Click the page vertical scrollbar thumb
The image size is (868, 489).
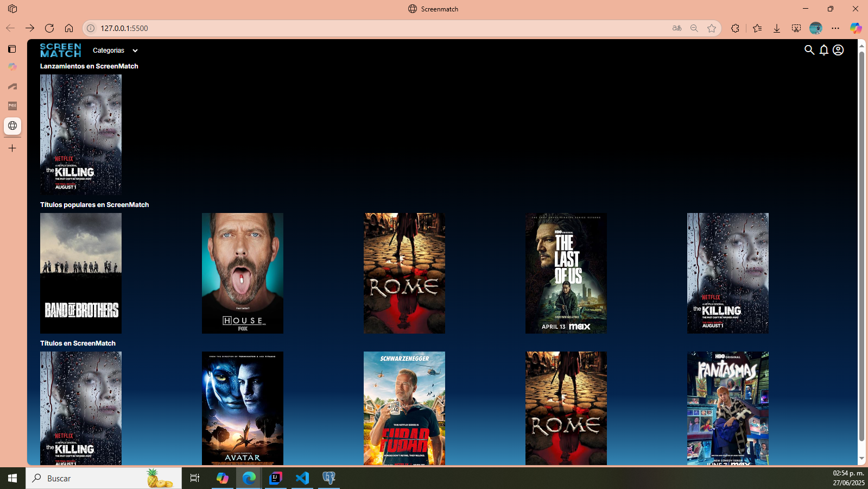point(861,246)
